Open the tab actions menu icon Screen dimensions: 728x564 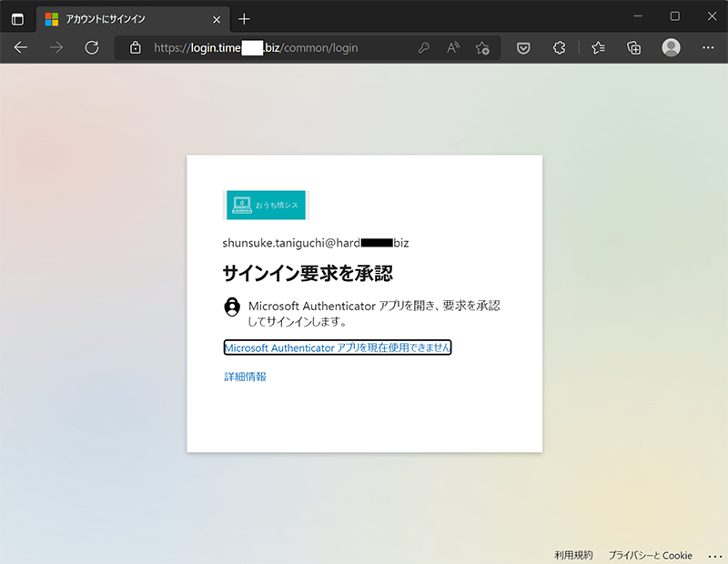pyautogui.click(x=17, y=19)
